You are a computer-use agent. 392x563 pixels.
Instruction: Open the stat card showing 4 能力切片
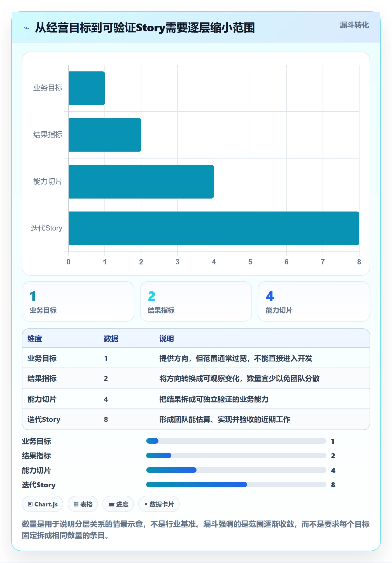tap(314, 301)
